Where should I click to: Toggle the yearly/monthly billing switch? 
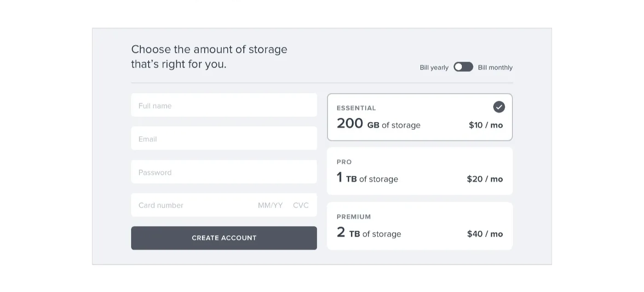463,67
